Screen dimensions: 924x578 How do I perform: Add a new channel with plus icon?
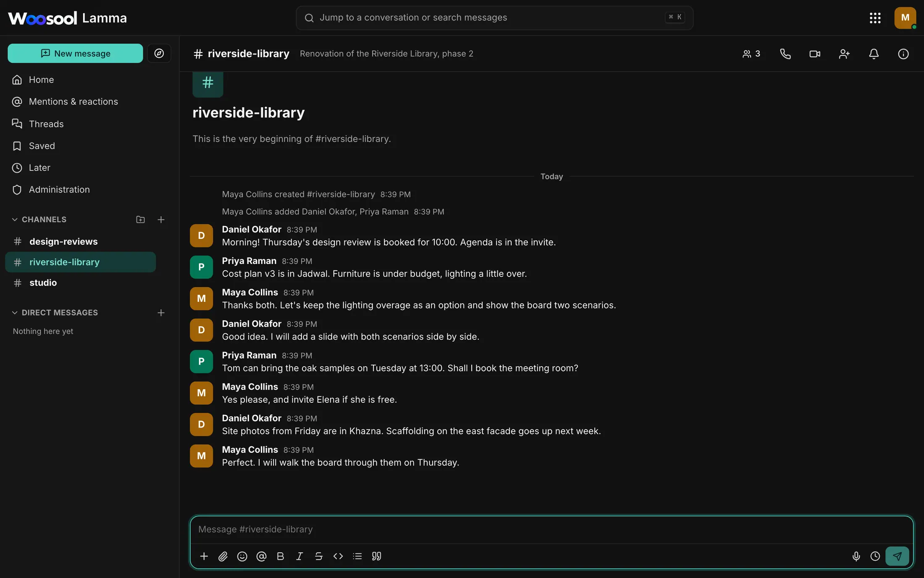[161, 219]
